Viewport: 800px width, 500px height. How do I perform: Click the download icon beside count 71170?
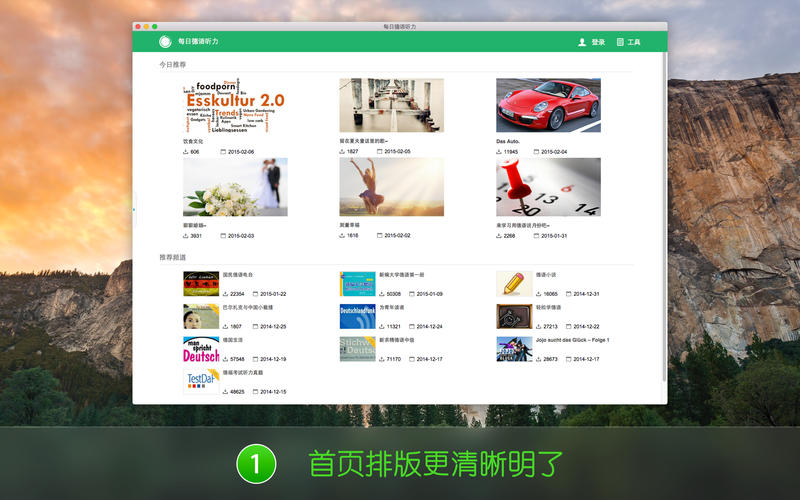[382, 359]
